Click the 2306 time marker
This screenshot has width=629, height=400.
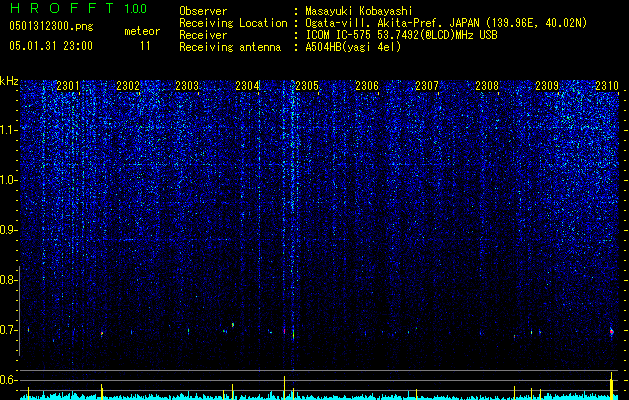(367, 85)
